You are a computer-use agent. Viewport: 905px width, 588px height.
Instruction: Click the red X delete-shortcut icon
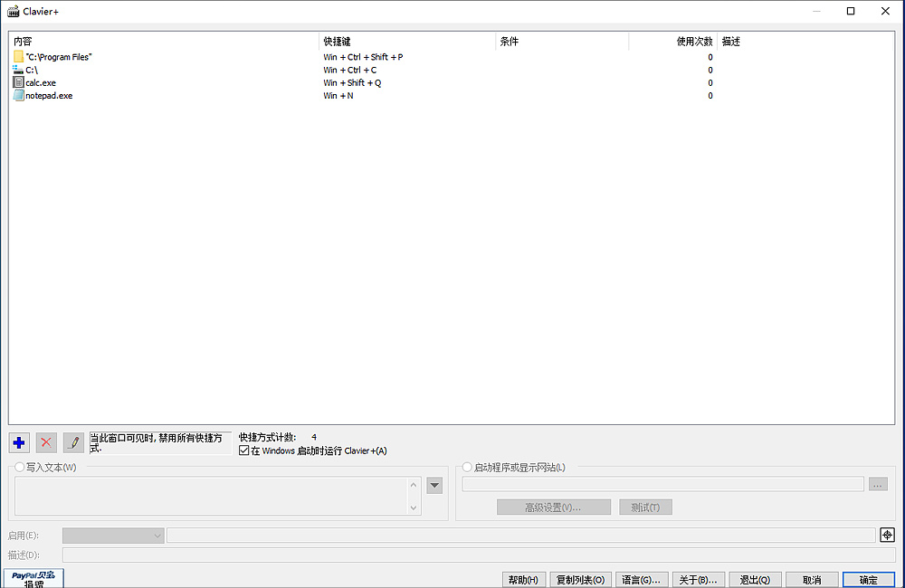[x=46, y=442]
